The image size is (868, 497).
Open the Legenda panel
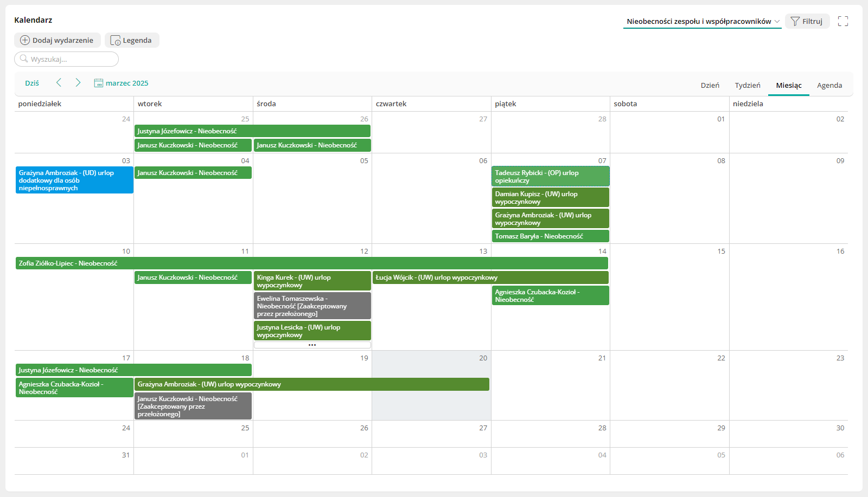pos(132,40)
